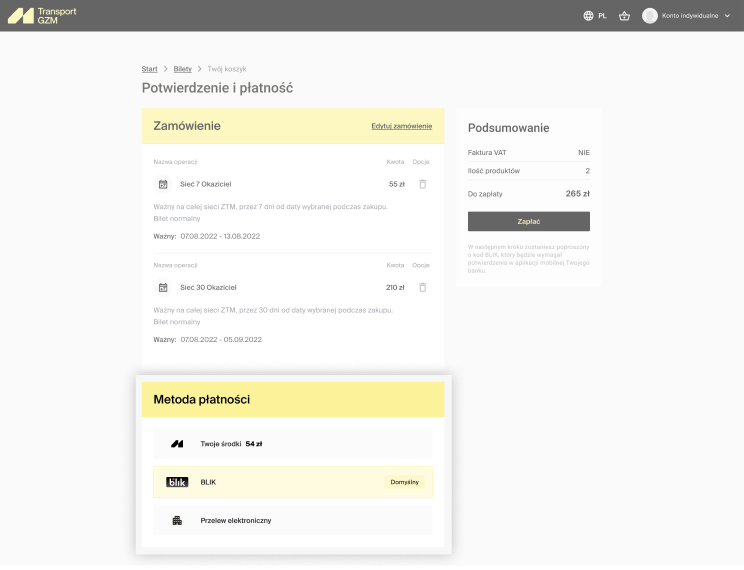Click the BLIK logo icon
This screenshot has width=744, height=570.
coord(177,482)
